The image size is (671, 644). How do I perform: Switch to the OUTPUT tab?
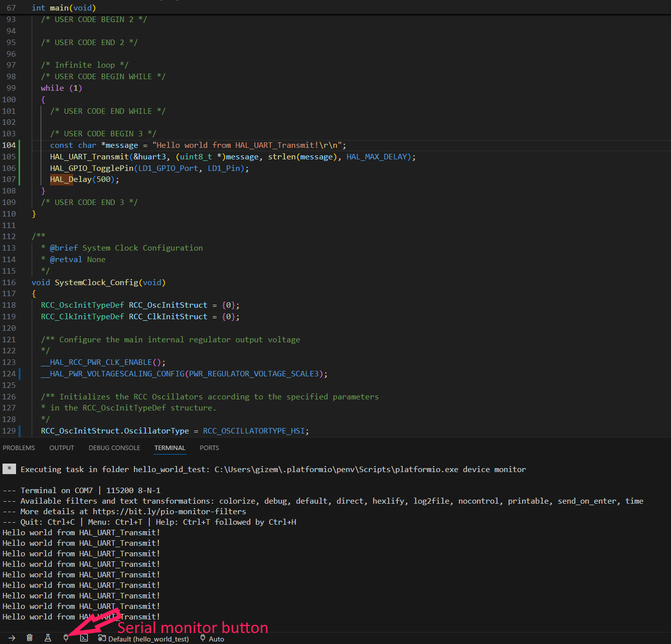pyautogui.click(x=62, y=448)
